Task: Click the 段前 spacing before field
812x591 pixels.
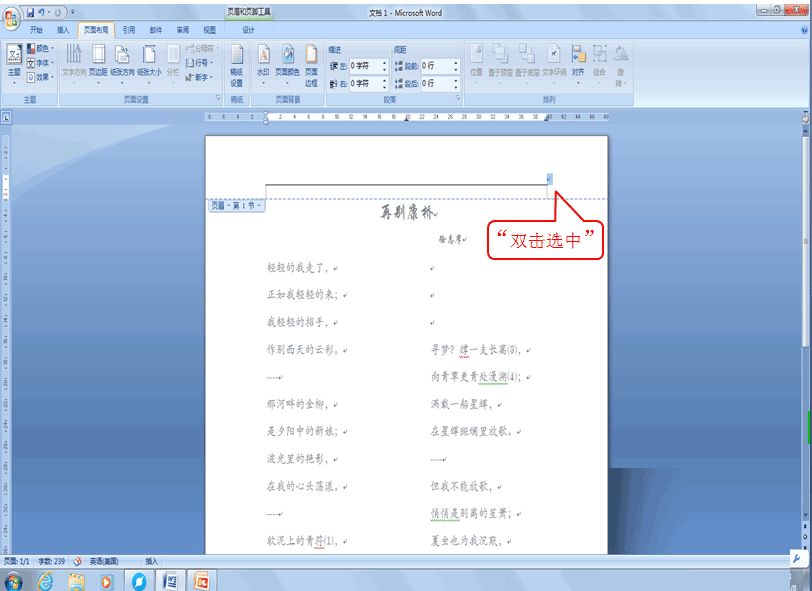Action: pos(437,66)
